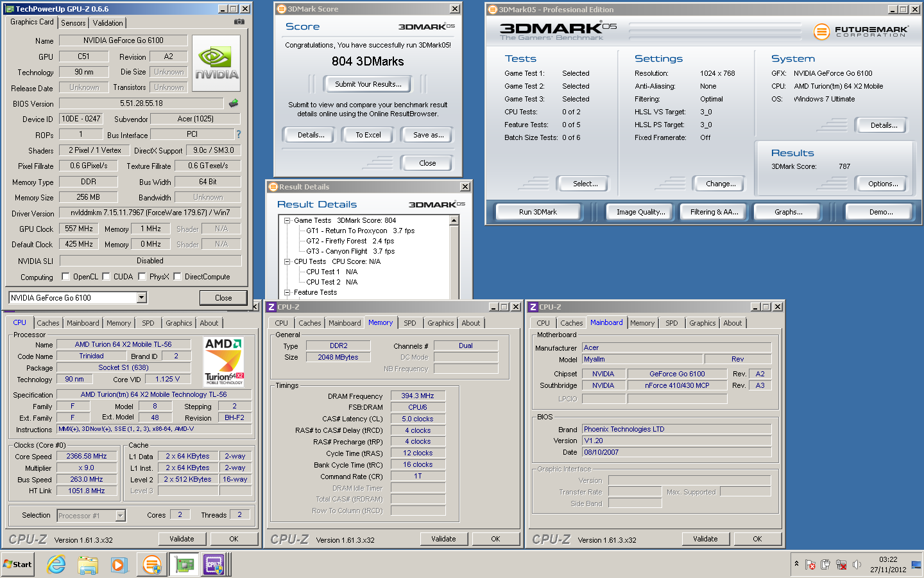Open SPD tab in CPU-Z Memory window
This screenshot has width=924, height=578.
pyautogui.click(x=410, y=323)
